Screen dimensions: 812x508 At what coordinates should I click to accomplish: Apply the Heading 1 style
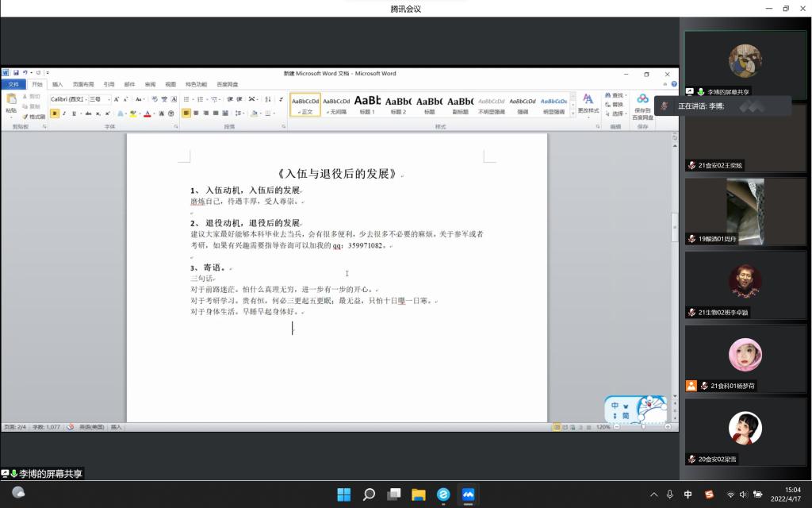(367, 105)
